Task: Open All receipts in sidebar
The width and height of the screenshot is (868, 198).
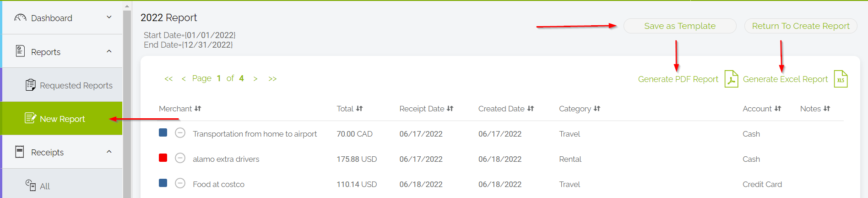Action: [44, 186]
